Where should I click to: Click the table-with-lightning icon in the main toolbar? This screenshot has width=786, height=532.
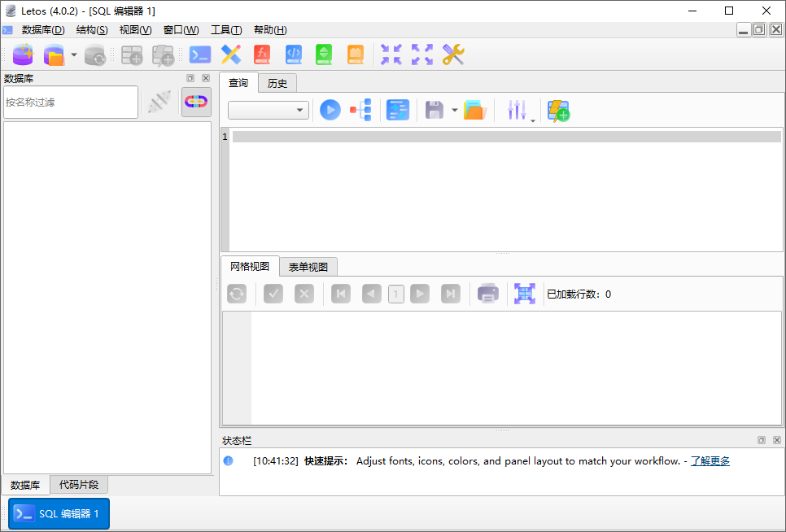point(163,55)
